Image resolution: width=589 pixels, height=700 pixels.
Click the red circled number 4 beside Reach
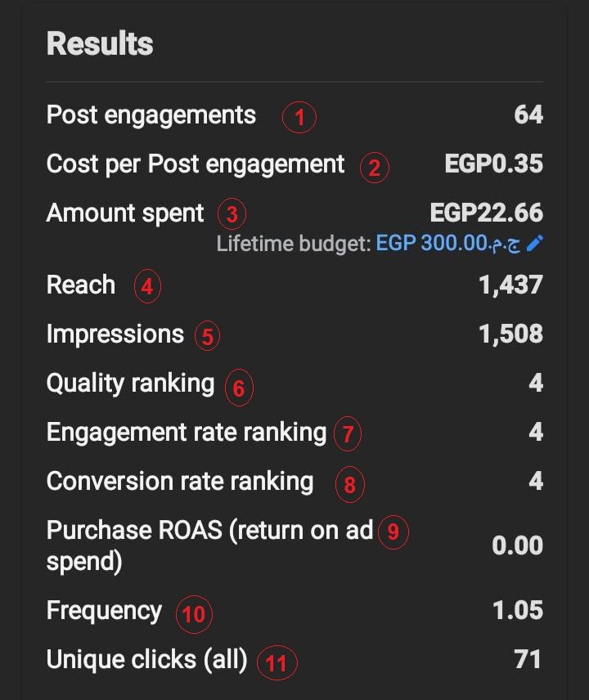147,286
